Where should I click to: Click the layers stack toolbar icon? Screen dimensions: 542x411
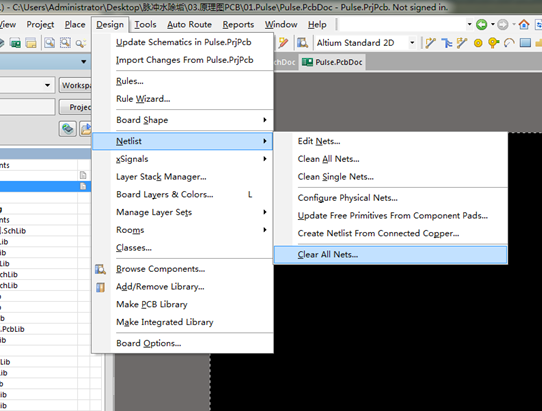pyautogui.click(x=1, y=43)
